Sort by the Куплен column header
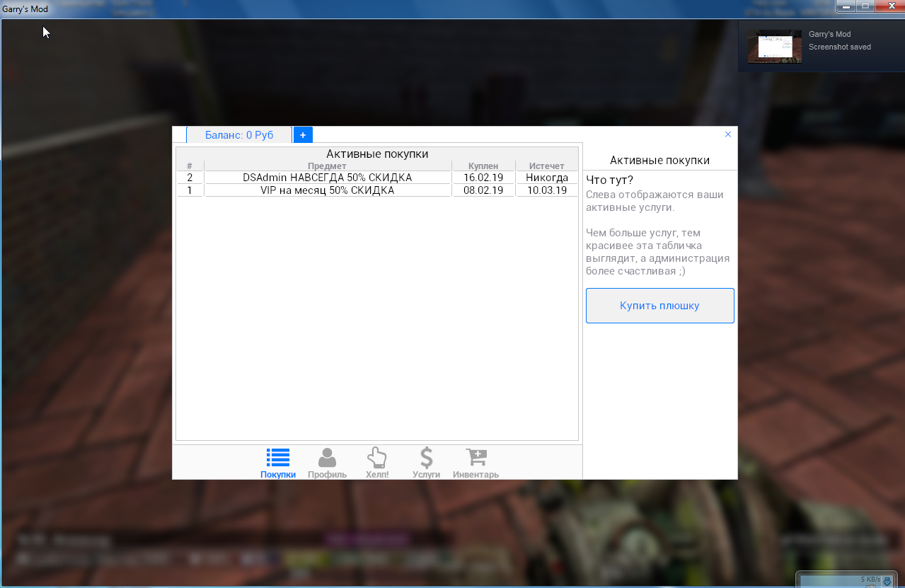905x588 pixels. pos(483,166)
